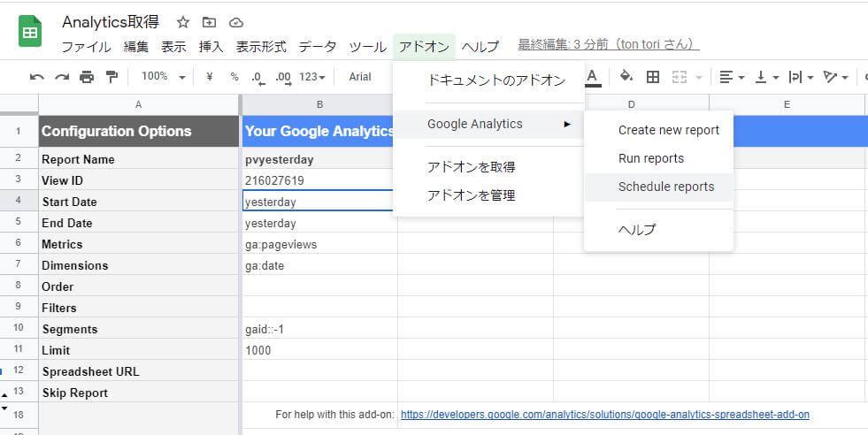Print the spreadsheet
The height and width of the screenshot is (435, 868).
tap(87, 77)
